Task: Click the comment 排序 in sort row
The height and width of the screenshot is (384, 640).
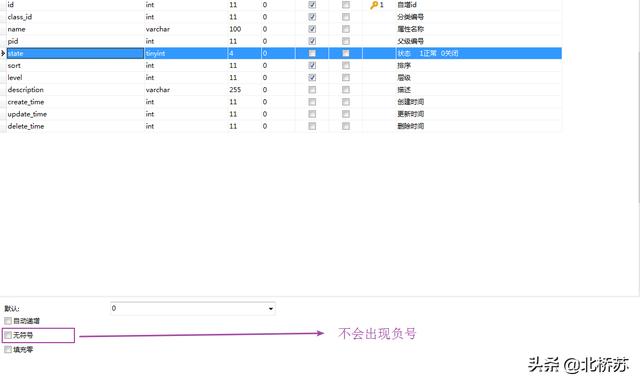Action: point(404,65)
